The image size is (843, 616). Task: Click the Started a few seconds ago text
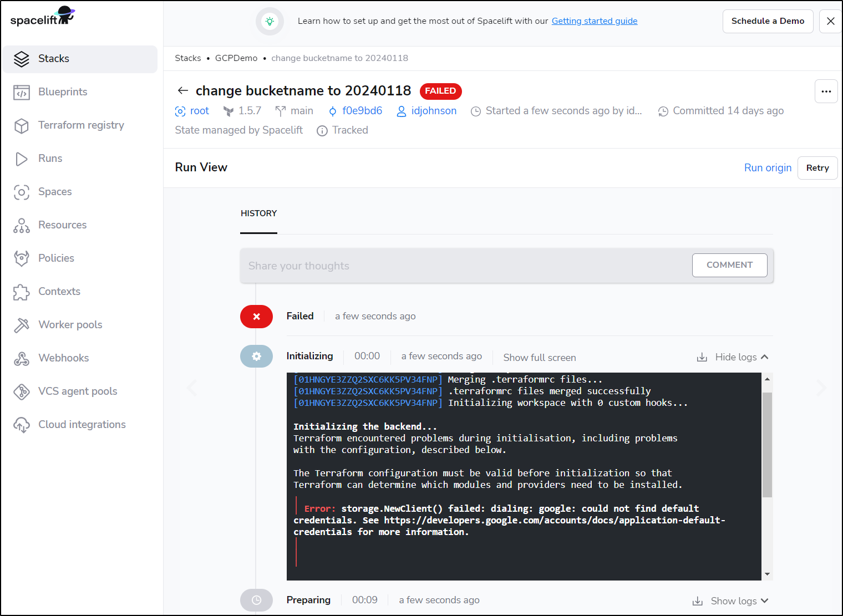pos(563,111)
